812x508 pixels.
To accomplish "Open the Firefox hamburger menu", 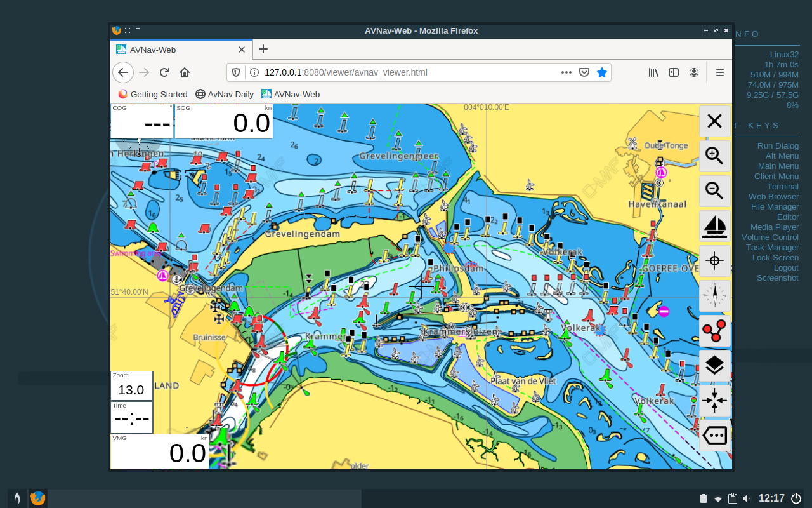I will 719,72.
